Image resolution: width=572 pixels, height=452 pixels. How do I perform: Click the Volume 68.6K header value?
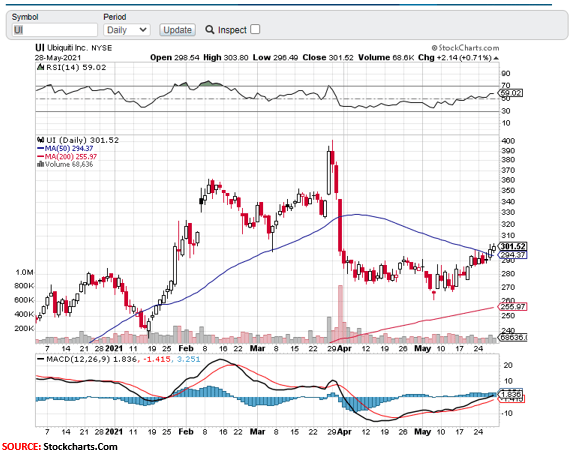click(386, 58)
